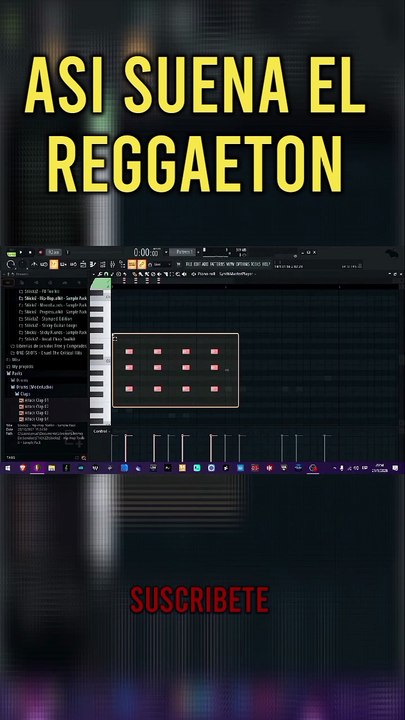Expand the ONE SHOTS folder in browser
Viewport: 405px width, 720px height.
click(48, 353)
